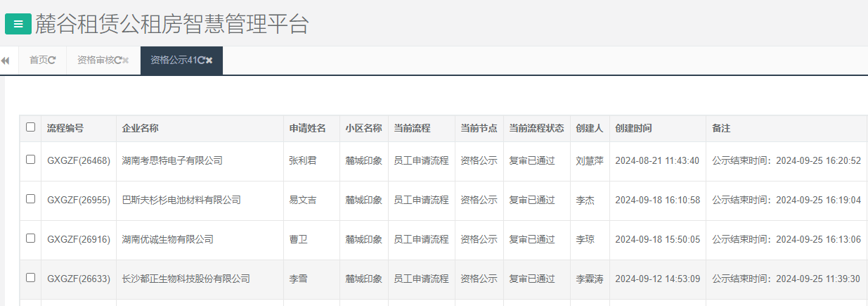The width and height of the screenshot is (868, 306).
Task: Select process number GXGZF(26633)
Action: point(79,279)
